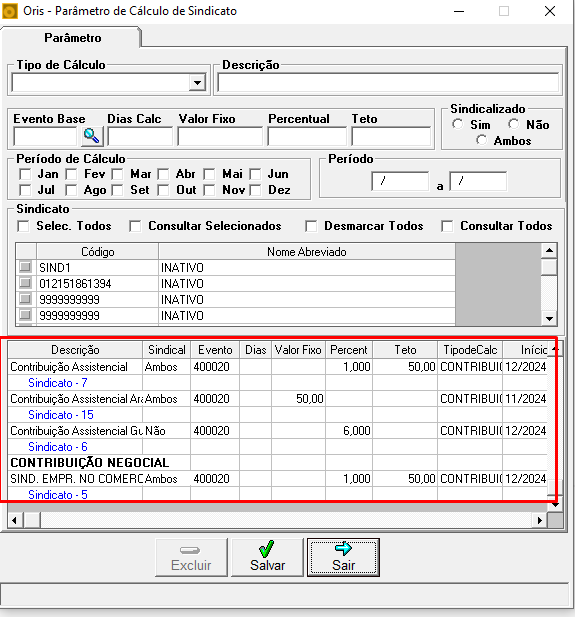Select the SIND1 code cell

click(x=97, y=268)
